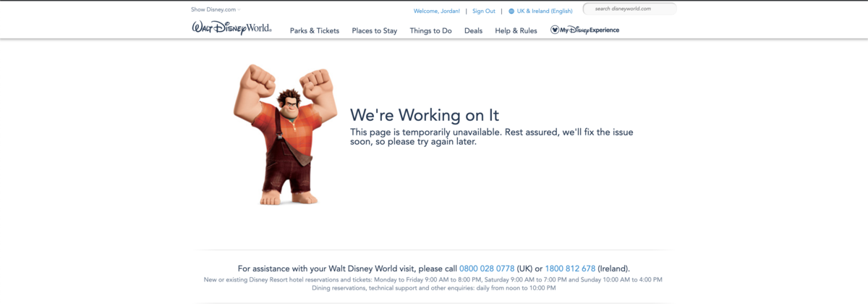The height and width of the screenshot is (304, 868).
Task: Click the We're Working on It heading
Action: click(425, 115)
